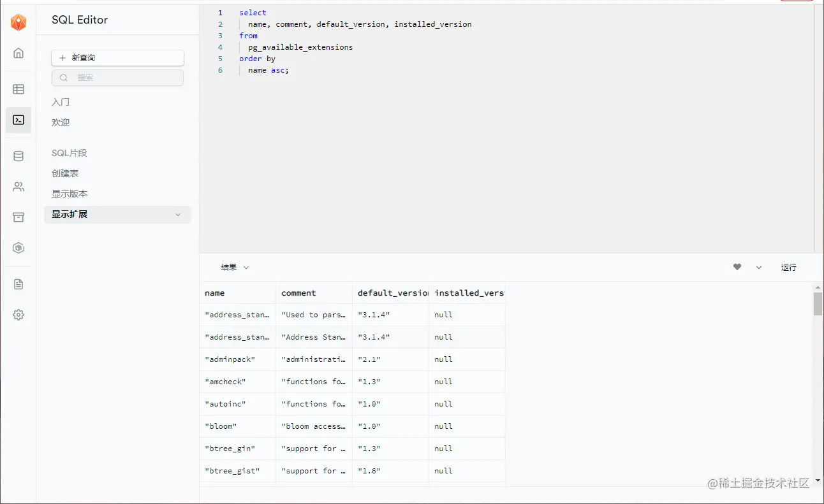Click the SQL片段 section label
The width and height of the screenshot is (824, 504).
click(69, 153)
